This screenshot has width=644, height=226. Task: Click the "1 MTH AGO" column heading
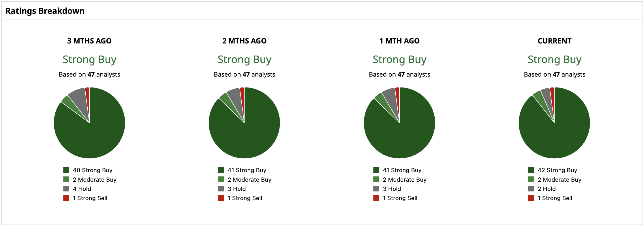(x=399, y=41)
